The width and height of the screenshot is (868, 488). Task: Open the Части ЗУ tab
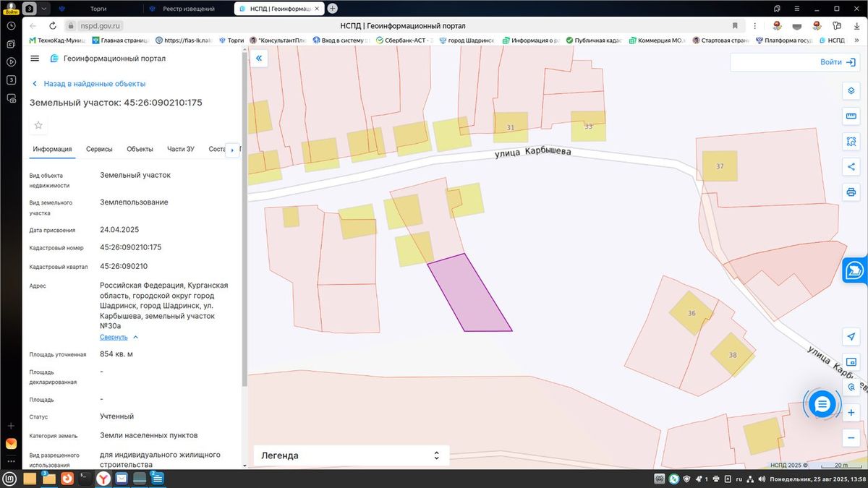click(x=181, y=149)
